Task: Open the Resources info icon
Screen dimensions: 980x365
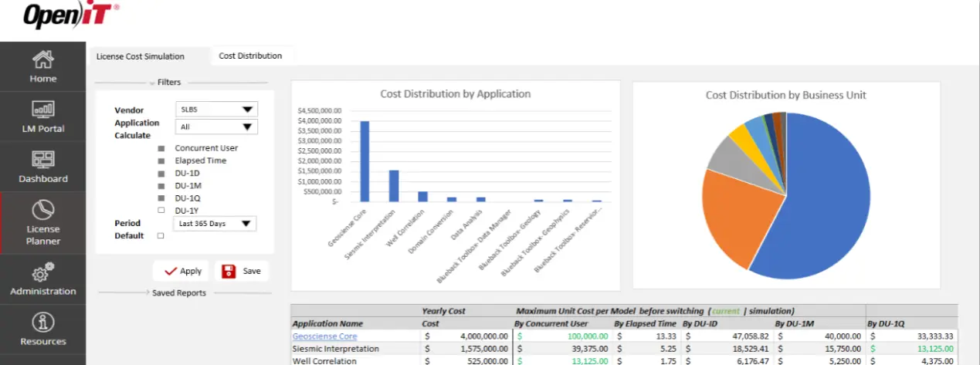Action: tap(43, 323)
